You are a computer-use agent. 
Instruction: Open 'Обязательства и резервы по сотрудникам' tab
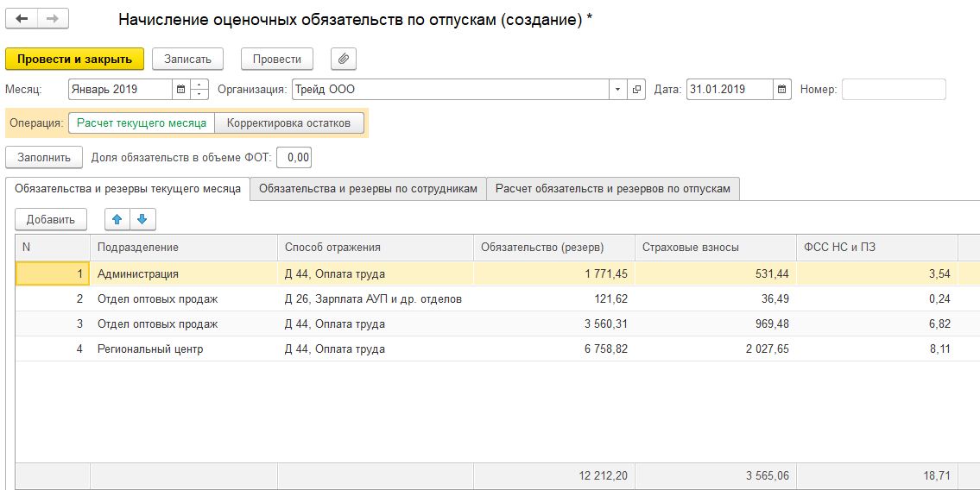368,189
